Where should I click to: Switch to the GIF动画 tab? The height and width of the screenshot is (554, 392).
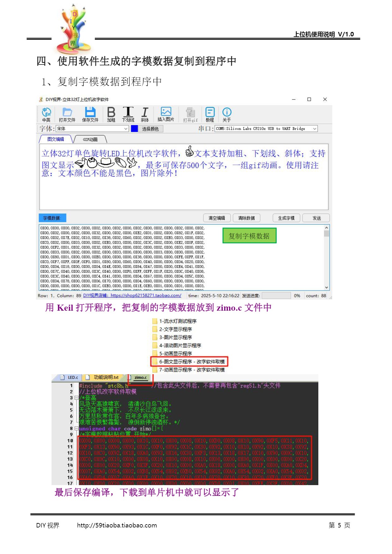(x=90, y=139)
